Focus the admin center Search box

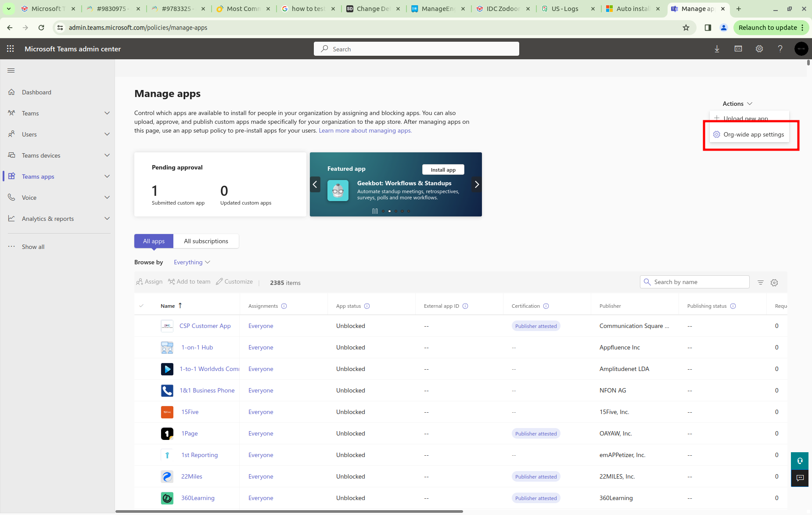(417, 49)
